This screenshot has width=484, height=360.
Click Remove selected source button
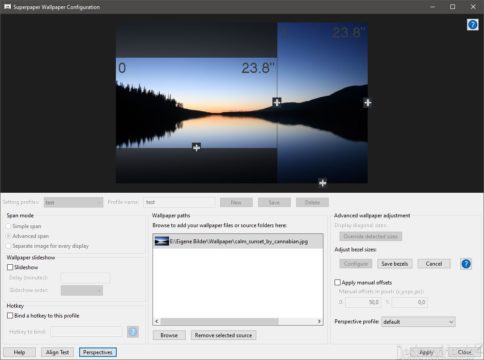pos(223,335)
